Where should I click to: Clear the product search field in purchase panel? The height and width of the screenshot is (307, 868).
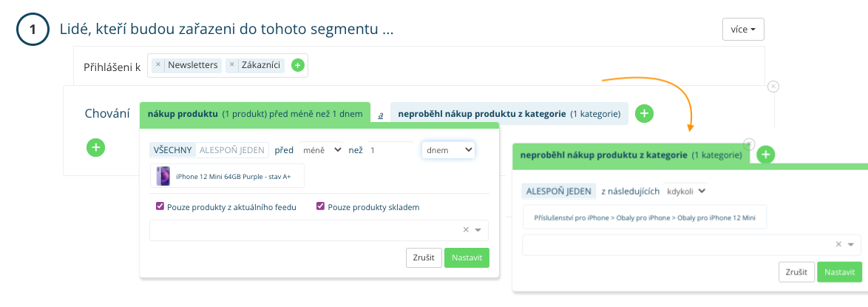click(x=466, y=230)
